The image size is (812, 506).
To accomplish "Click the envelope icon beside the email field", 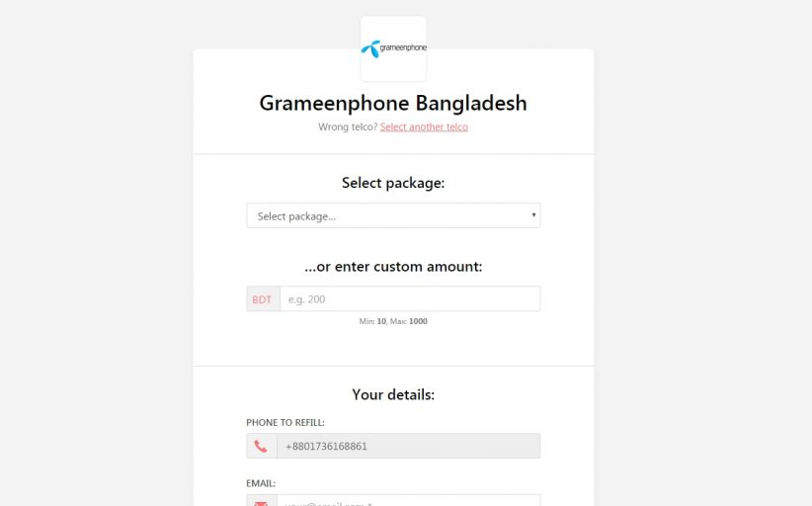I will click(261, 502).
